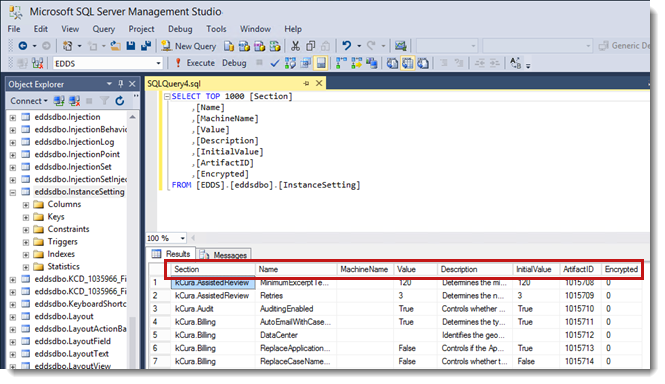The image size is (665, 384).
Task: Click the Query Options icon
Action: click(306, 64)
